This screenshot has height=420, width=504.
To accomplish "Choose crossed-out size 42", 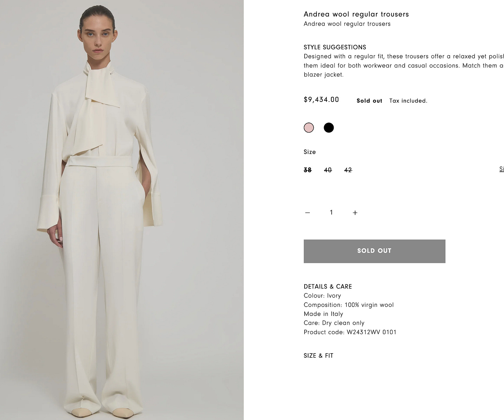I will pos(348,170).
